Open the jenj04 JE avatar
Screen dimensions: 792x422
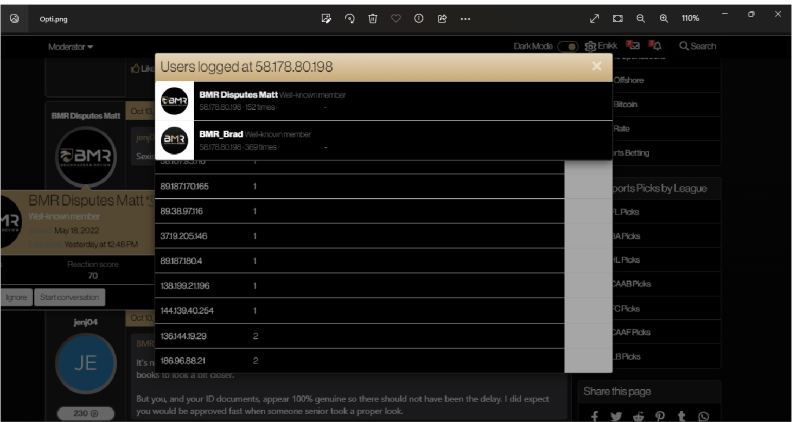tap(85, 363)
